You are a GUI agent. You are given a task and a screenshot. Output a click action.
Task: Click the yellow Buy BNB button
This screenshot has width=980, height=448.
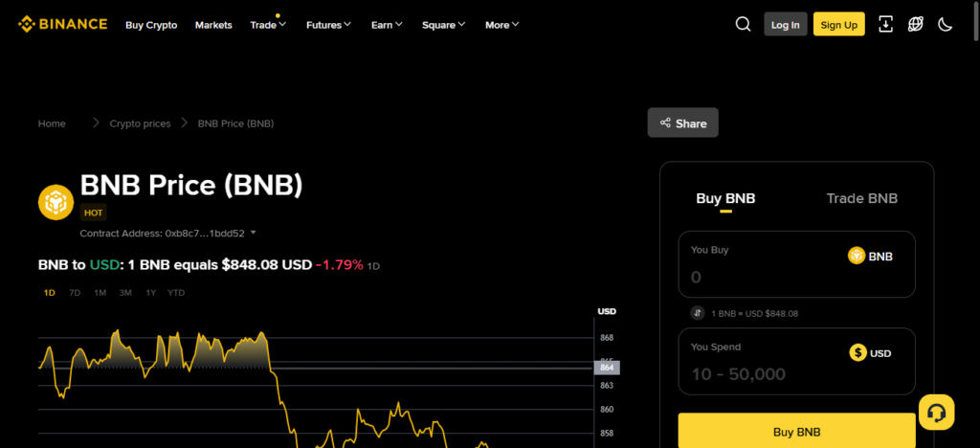click(x=797, y=432)
